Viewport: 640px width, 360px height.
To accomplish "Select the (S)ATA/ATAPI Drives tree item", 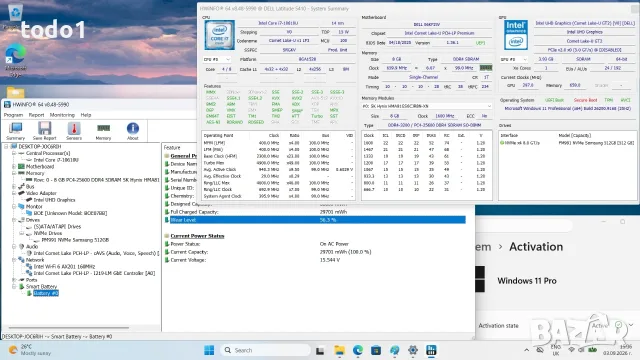I will click(x=57, y=227).
